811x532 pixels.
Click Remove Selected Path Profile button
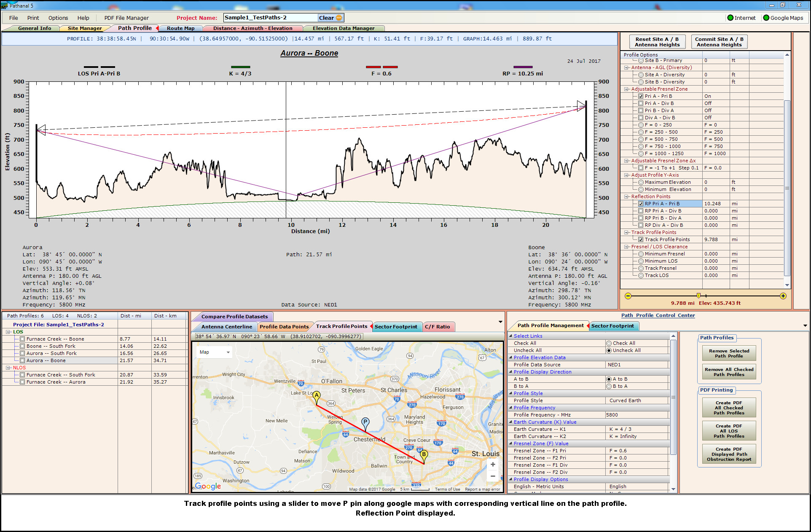(729, 353)
